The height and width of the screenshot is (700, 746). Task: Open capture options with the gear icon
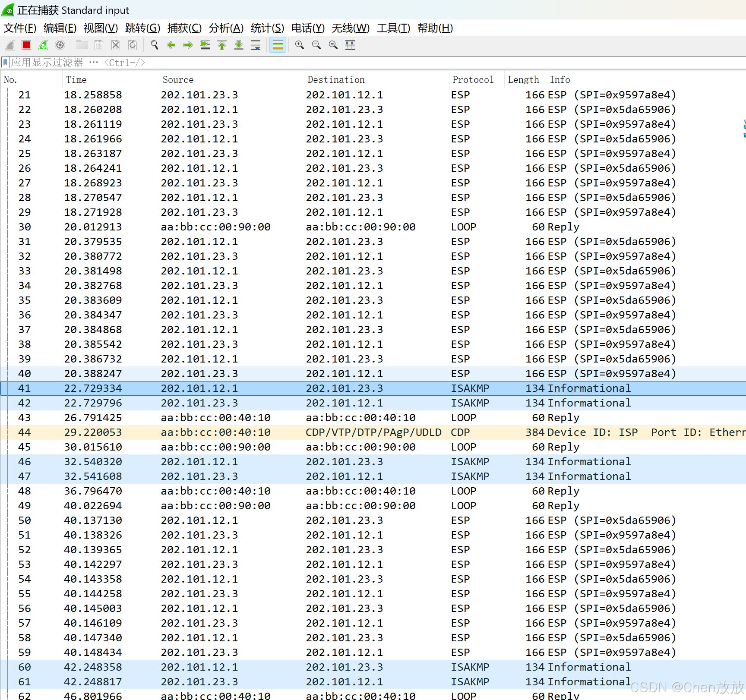pos(60,45)
